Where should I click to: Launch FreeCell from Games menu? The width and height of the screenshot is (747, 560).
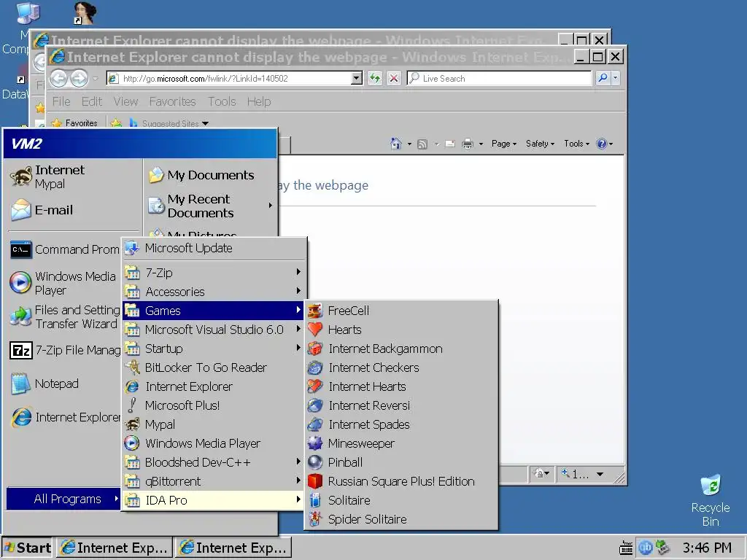point(401,311)
